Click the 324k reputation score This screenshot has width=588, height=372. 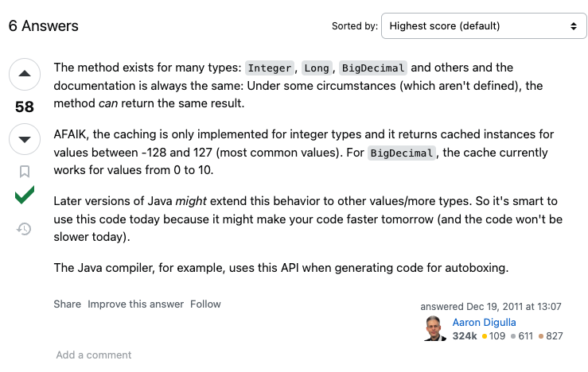point(464,336)
